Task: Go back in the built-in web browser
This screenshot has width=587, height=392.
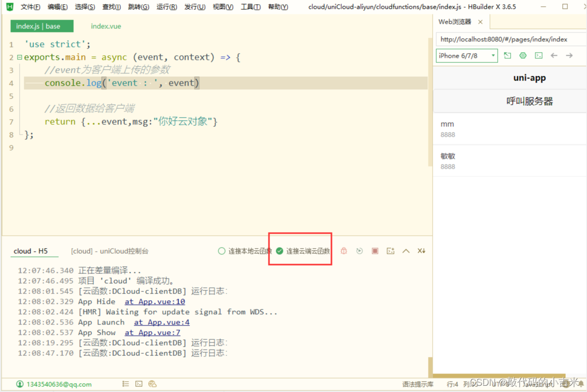Action: pyautogui.click(x=554, y=56)
